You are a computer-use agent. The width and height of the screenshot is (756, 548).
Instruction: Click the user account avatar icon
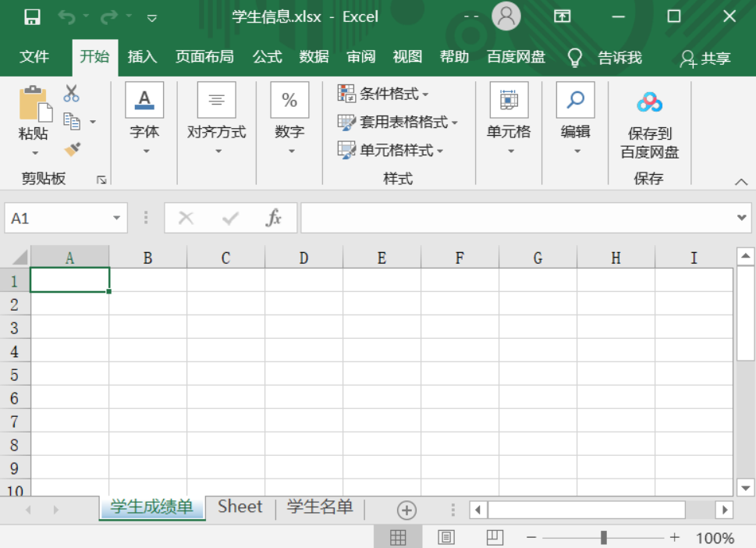pos(506,16)
